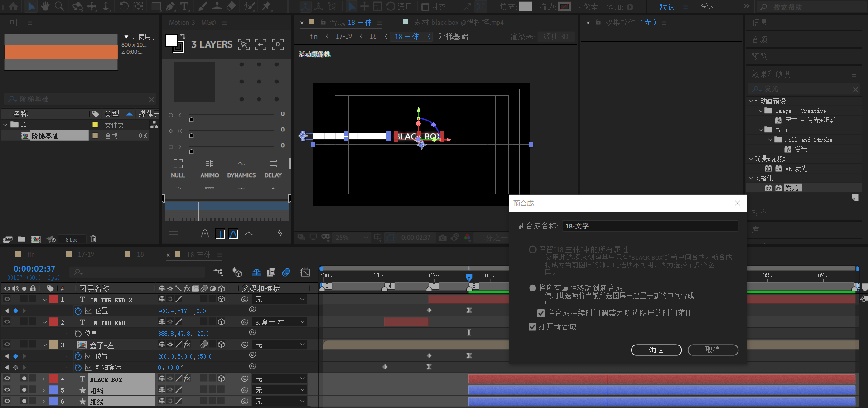Select the Orbit camera tool

77,6
